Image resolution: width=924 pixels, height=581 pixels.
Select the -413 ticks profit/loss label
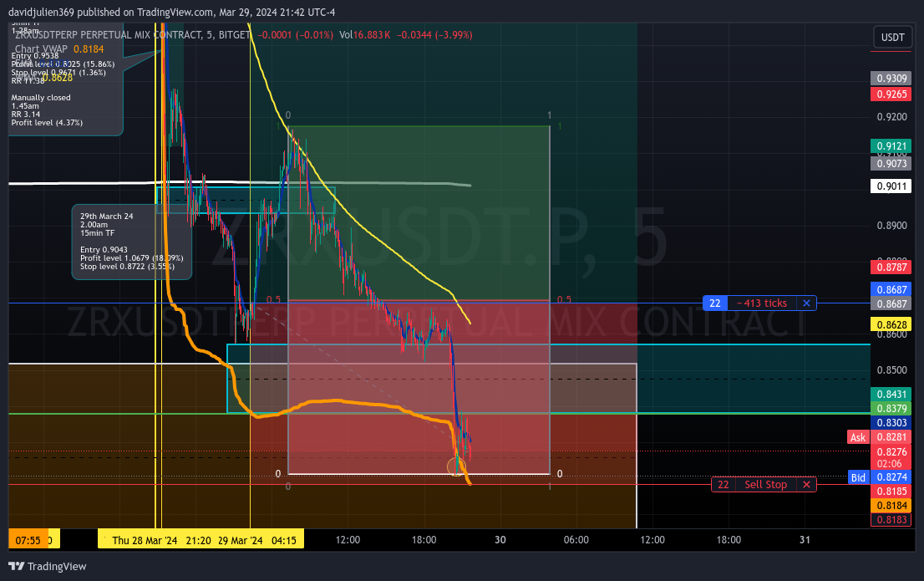pos(762,303)
